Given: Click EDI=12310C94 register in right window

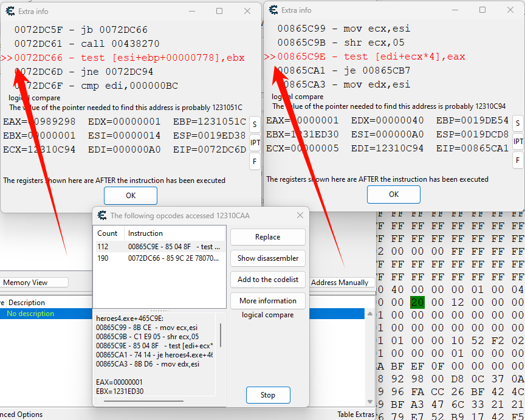Looking at the screenshot, I should point(387,148).
